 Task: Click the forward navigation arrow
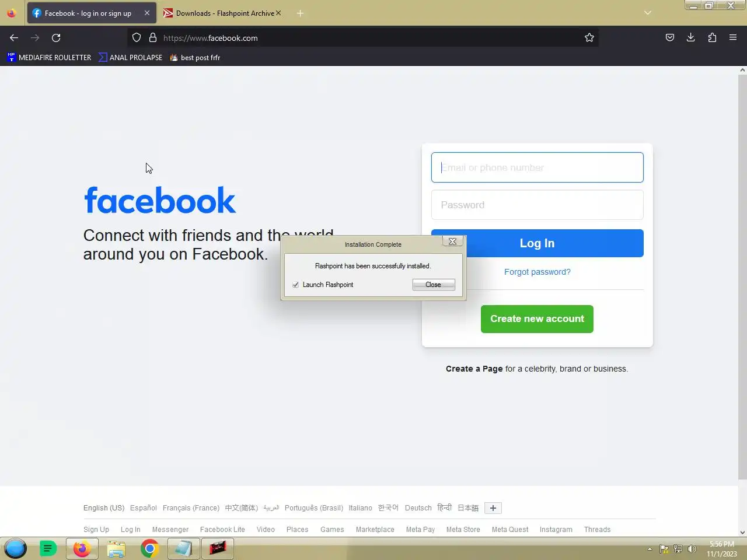(x=35, y=37)
